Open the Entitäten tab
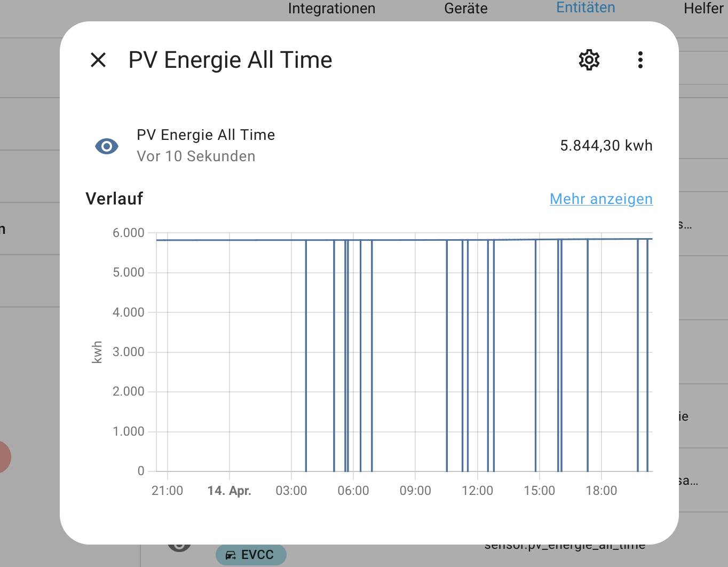This screenshot has height=567, width=728. (x=585, y=7)
